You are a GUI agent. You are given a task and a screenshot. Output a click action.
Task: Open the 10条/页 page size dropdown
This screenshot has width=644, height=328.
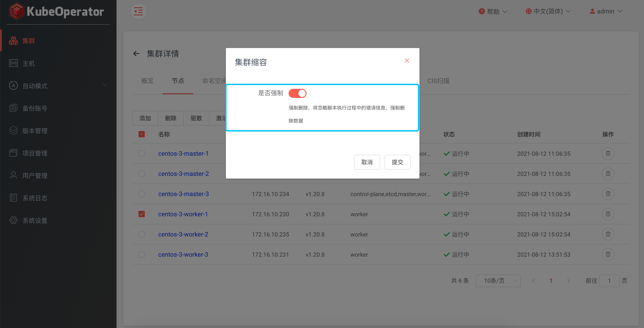498,281
